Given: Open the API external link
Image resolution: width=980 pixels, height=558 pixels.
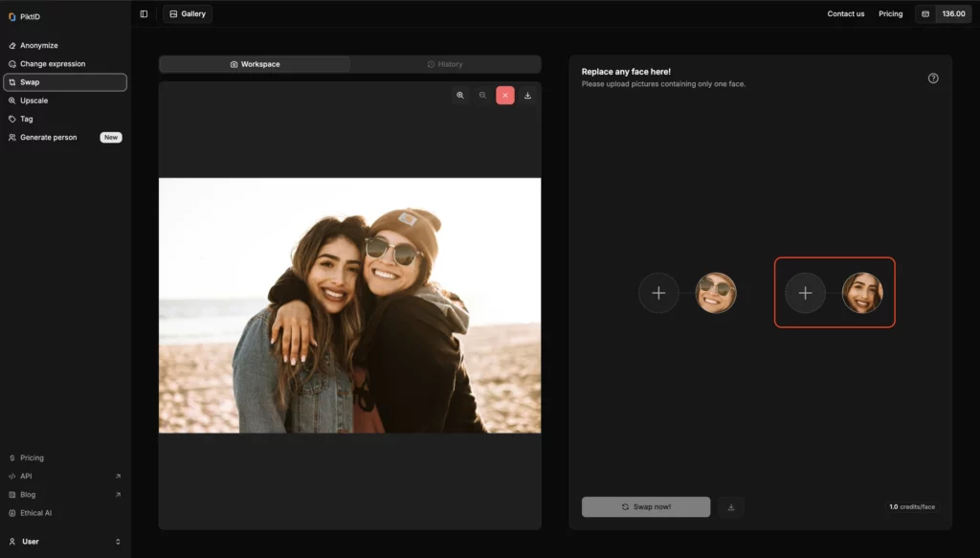Looking at the screenshot, I should 27,477.
